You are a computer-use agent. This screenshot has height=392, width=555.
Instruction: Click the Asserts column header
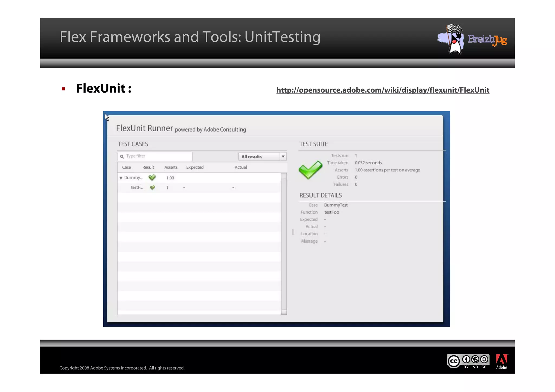[x=171, y=167]
